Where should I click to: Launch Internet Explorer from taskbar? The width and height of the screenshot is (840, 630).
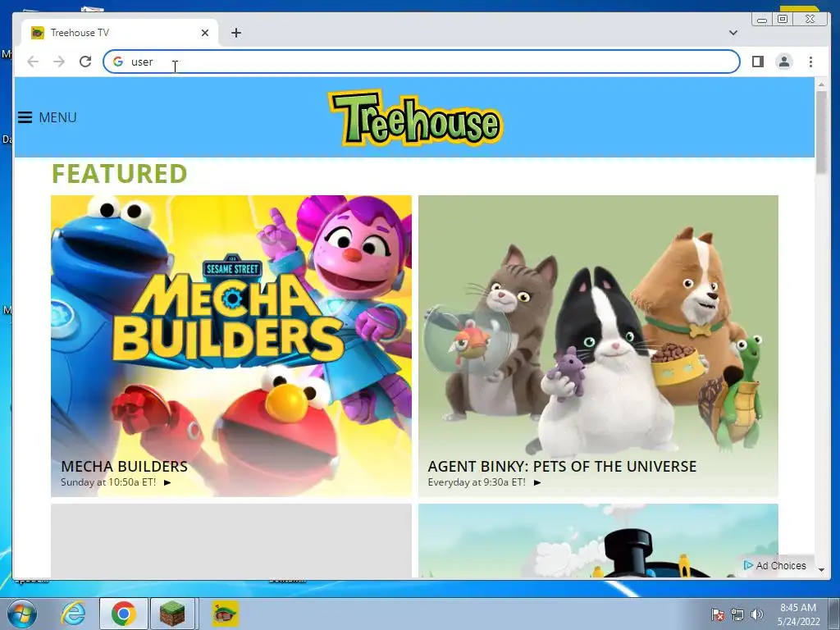pyautogui.click(x=73, y=614)
